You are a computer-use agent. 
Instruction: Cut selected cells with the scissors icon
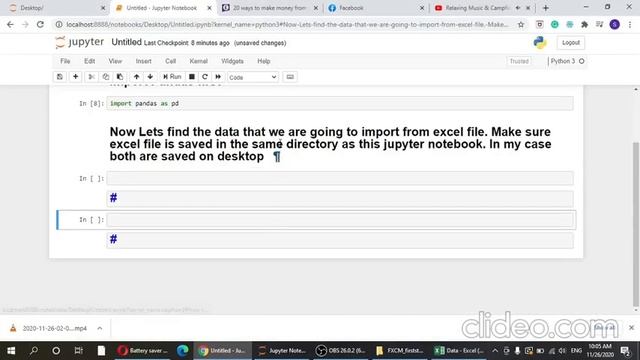click(x=91, y=77)
